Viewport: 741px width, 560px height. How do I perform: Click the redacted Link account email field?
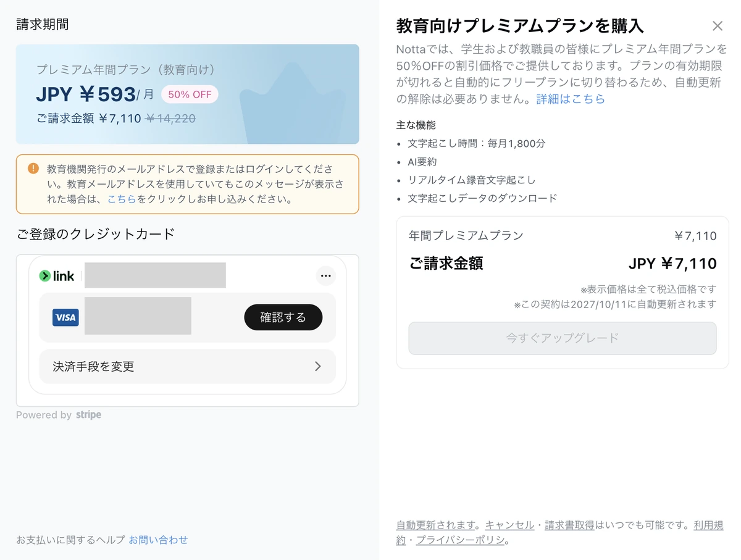[x=155, y=275]
